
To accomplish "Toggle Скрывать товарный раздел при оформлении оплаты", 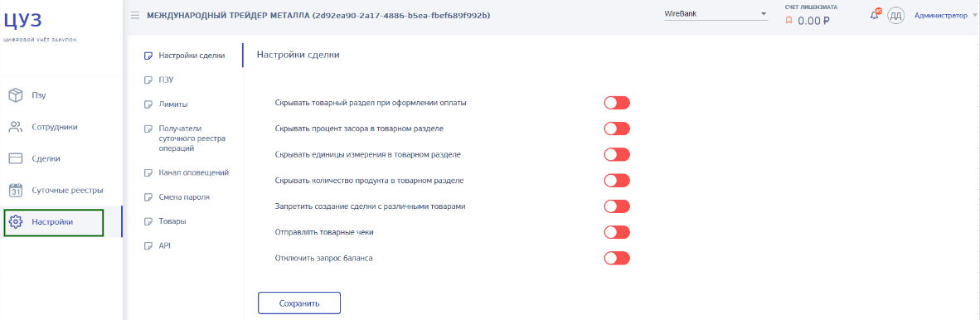I will click(616, 103).
